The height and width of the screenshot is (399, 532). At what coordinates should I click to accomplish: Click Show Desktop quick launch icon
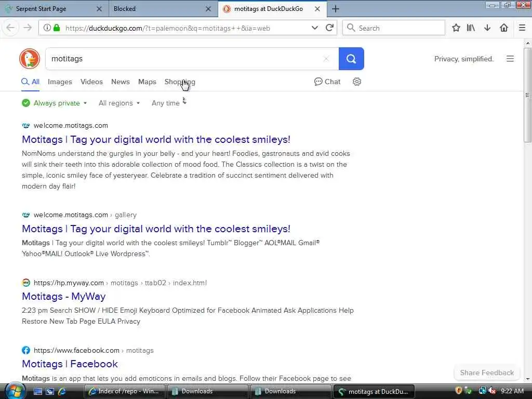(37, 391)
